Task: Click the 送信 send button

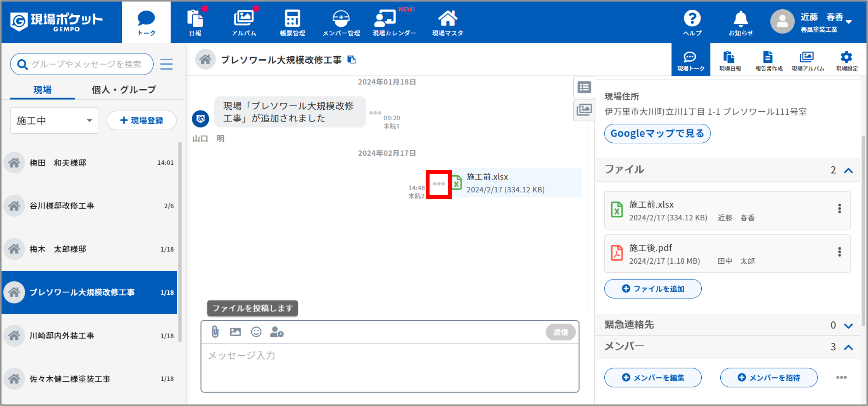Action: [x=560, y=332]
